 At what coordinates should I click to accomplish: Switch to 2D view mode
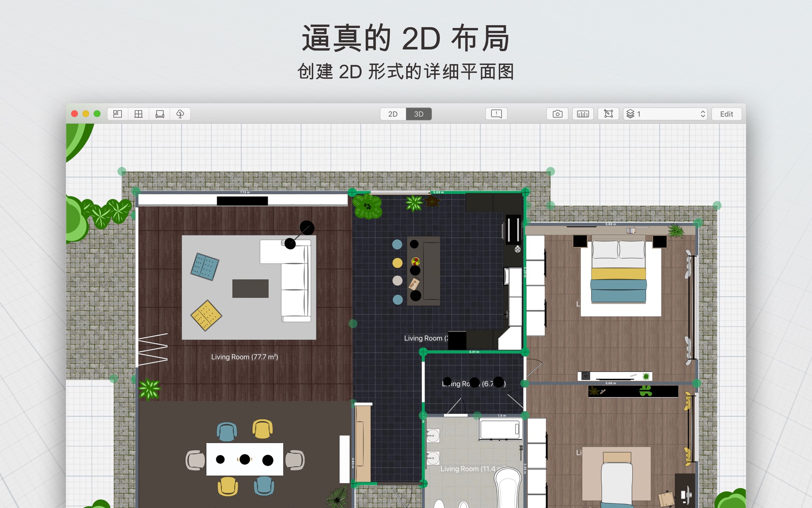pos(391,114)
